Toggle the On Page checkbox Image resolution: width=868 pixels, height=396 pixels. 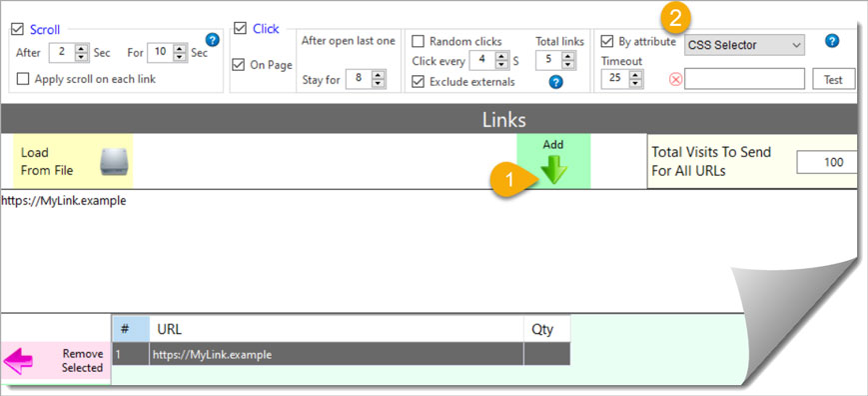pyautogui.click(x=238, y=65)
